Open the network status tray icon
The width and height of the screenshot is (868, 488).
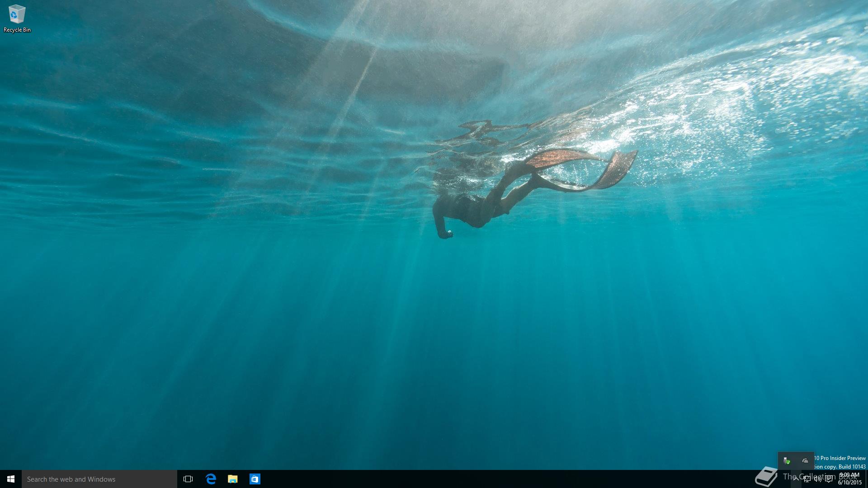pos(807,479)
